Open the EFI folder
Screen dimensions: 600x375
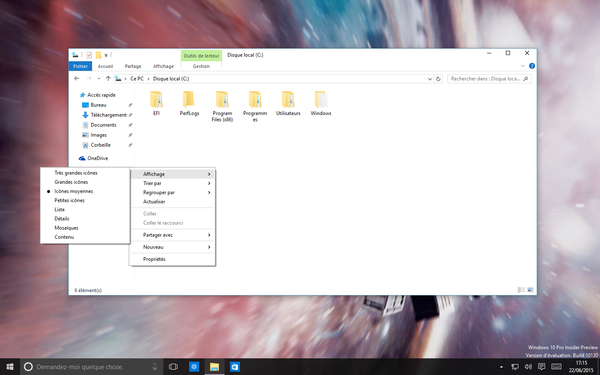[x=156, y=103]
